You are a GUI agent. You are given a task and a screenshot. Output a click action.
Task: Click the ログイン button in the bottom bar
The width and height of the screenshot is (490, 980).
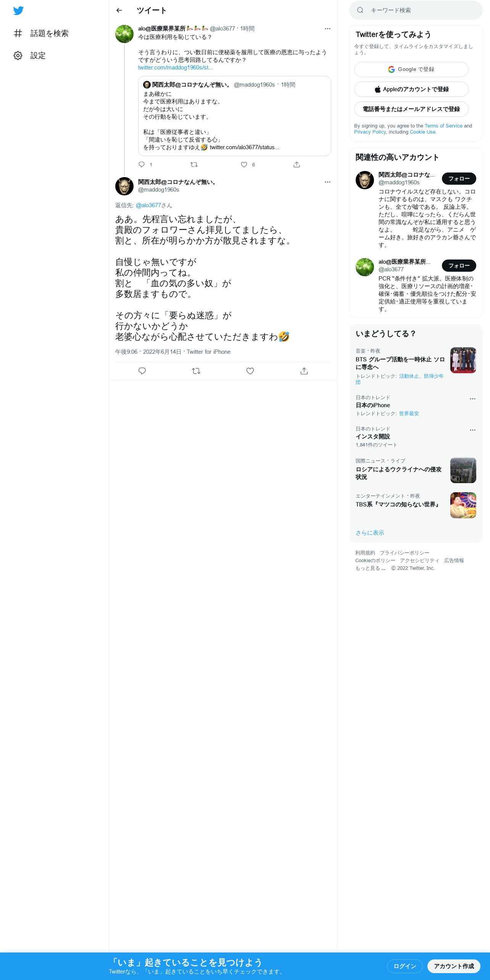(405, 966)
